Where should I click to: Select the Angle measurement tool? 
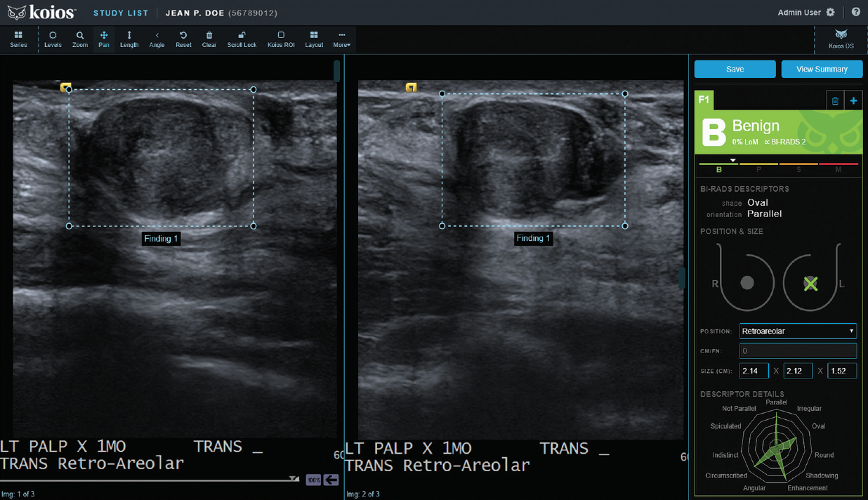click(157, 39)
